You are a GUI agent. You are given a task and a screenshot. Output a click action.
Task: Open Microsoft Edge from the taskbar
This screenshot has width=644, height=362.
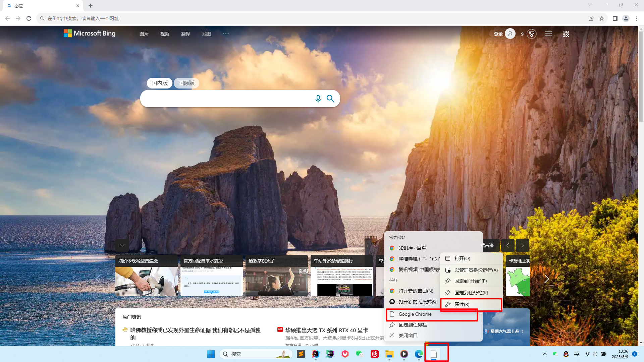pyautogui.click(x=419, y=354)
